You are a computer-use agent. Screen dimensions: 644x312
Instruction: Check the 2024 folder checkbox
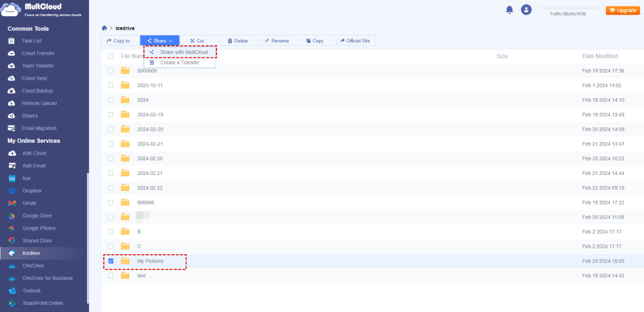(111, 100)
